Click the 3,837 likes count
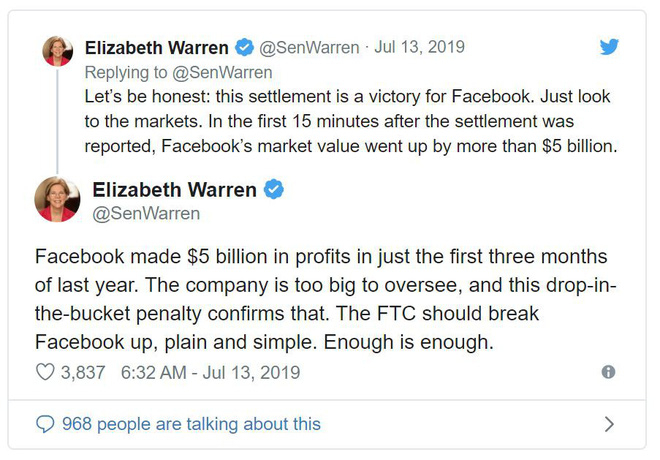 pyautogui.click(x=83, y=372)
